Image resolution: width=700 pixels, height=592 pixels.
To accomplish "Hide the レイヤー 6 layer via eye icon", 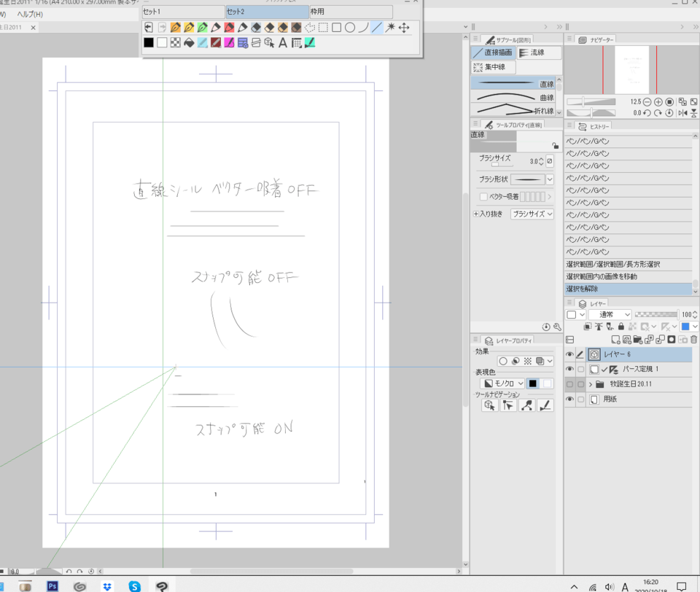I will tap(569, 354).
